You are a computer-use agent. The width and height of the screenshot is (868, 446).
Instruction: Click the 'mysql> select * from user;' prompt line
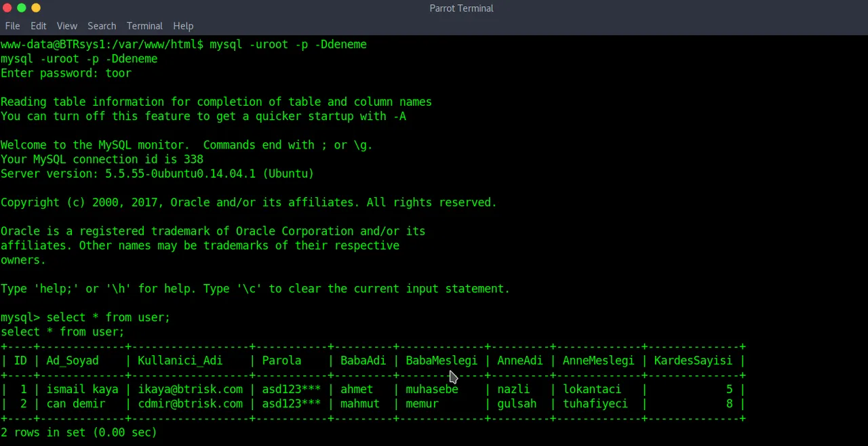[x=85, y=317]
